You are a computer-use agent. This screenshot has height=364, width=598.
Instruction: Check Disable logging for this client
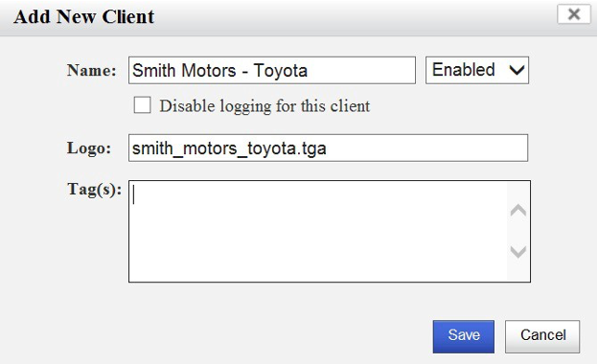point(142,104)
